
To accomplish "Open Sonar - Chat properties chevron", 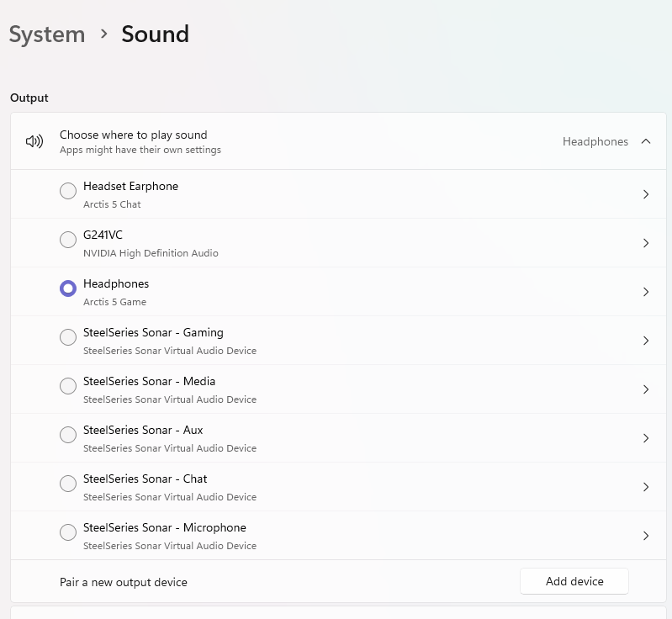I will pyautogui.click(x=646, y=487).
